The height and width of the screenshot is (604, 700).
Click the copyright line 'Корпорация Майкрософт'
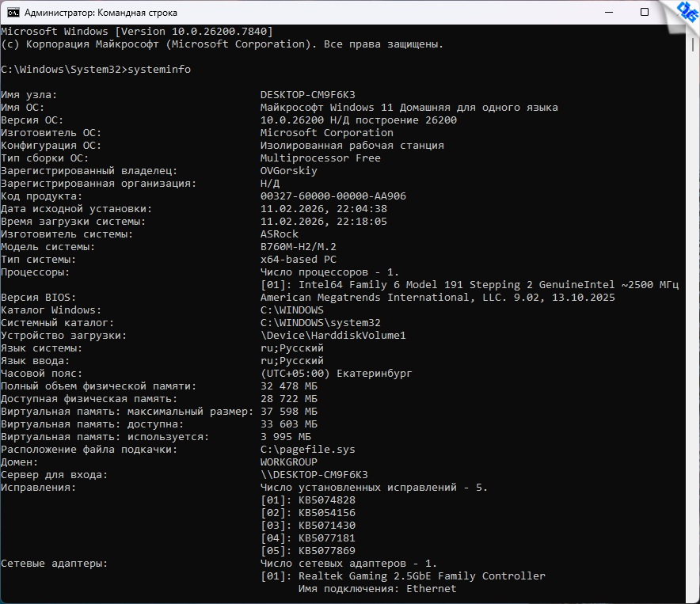[x=222, y=44]
